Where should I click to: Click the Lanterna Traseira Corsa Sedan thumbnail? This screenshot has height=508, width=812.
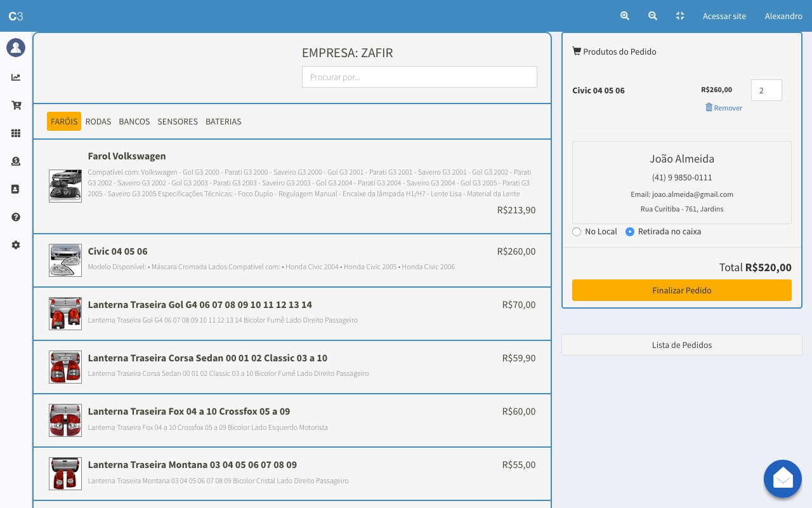[65, 367]
